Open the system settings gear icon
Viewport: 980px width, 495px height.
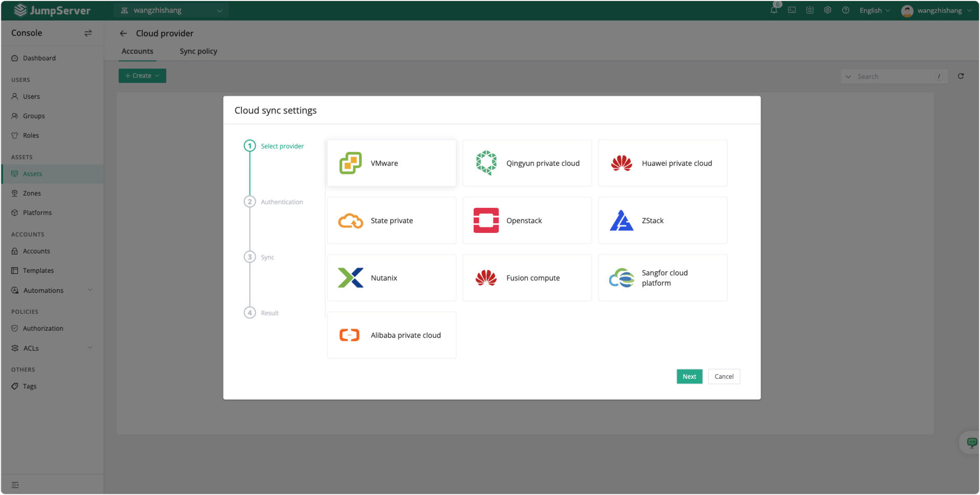pos(828,10)
